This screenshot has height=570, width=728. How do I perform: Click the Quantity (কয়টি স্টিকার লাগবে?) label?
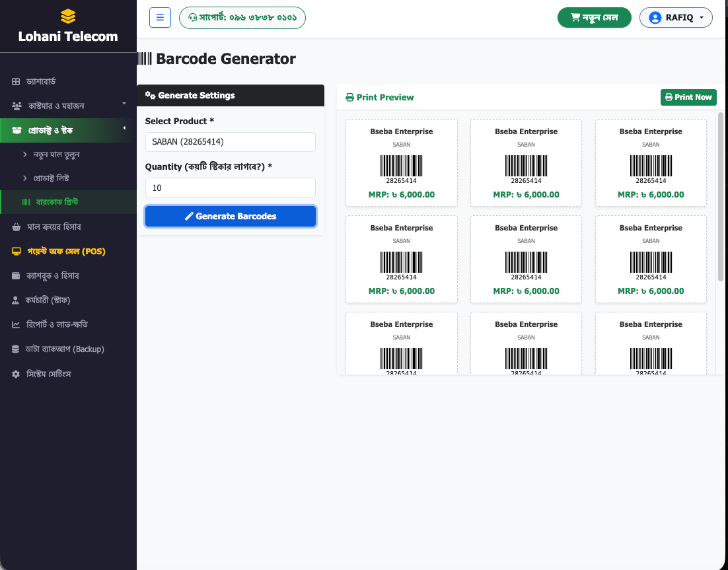pos(209,166)
